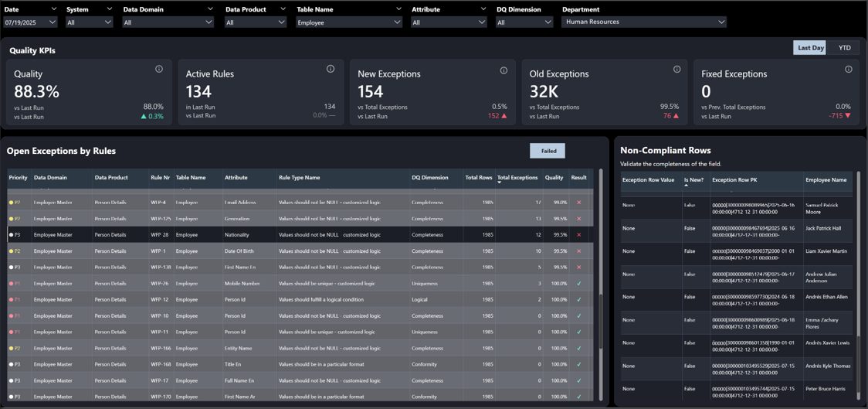Screen dimensions: 868x409
Task: Sort by the Priority column header
Action: [18, 178]
